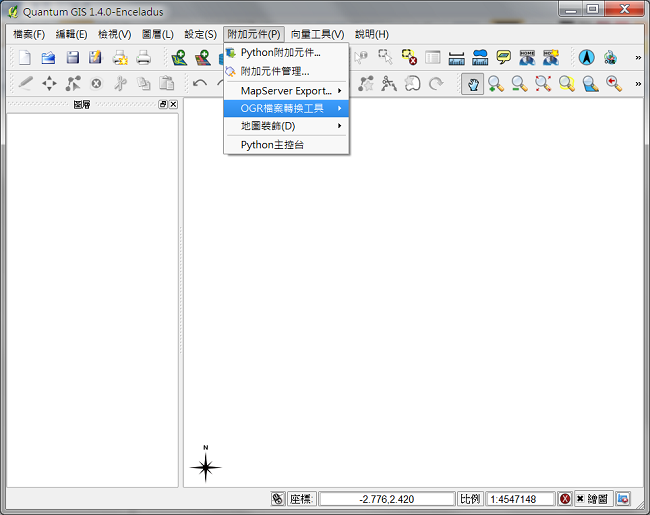Click the Zoom to Layer icon

pyautogui.click(x=590, y=84)
